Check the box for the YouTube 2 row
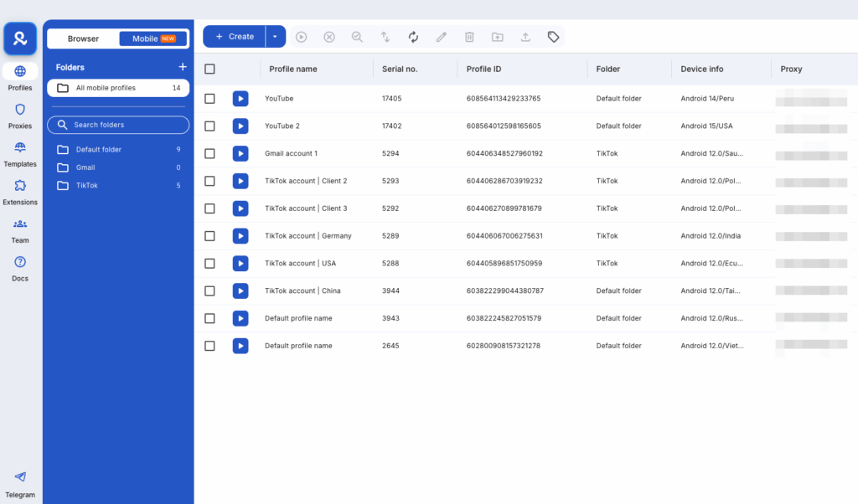The height and width of the screenshot is (504, 858). pos(209,126)
